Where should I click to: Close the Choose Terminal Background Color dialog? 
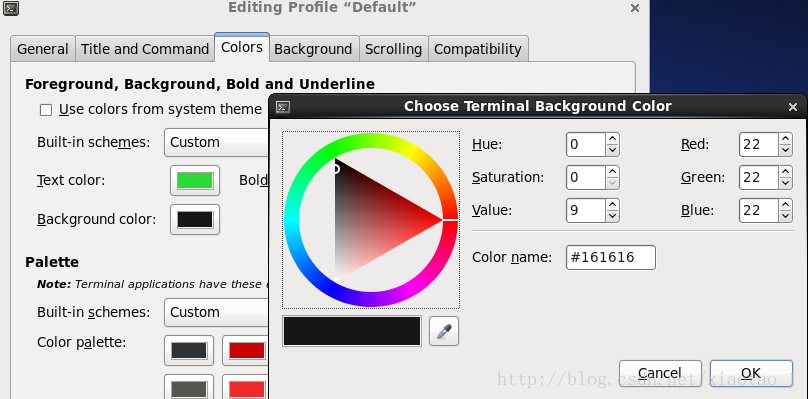(x=793, y=107)
